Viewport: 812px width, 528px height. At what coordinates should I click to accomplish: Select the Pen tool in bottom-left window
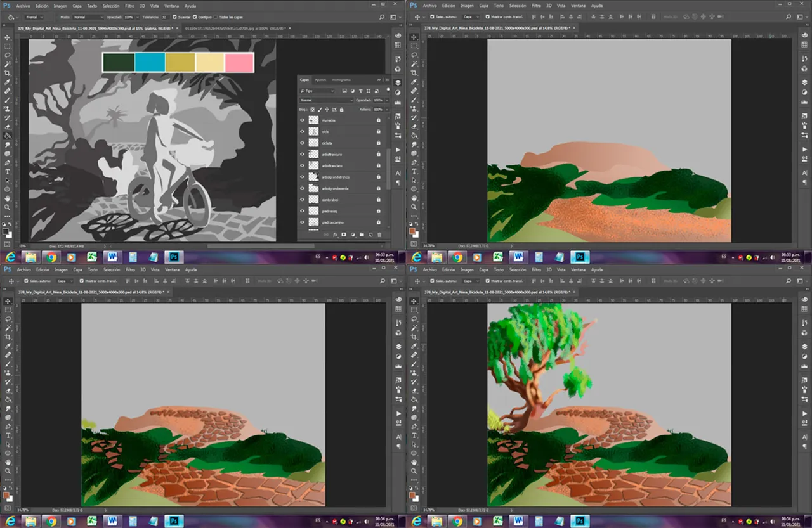tap(8, 426)
